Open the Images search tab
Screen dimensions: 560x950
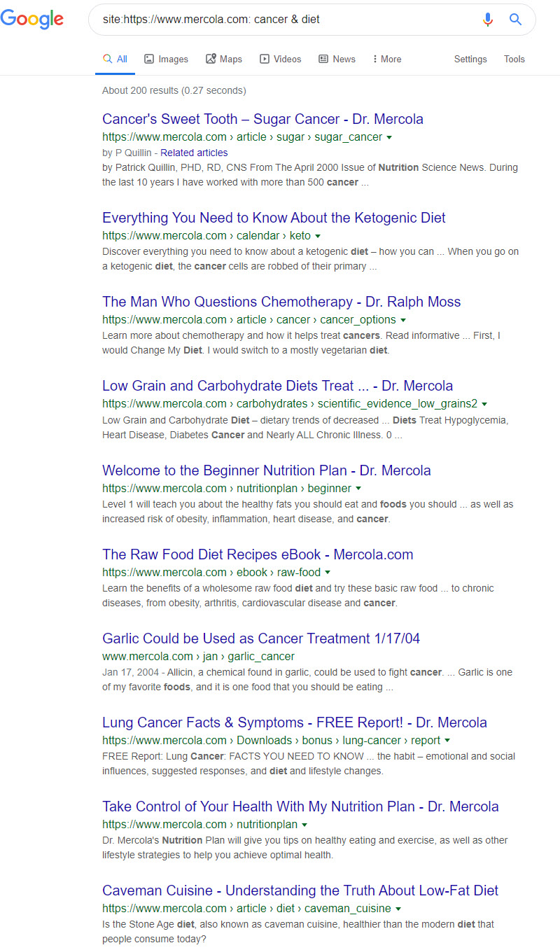pyautogui.click(x=167, y=59)
